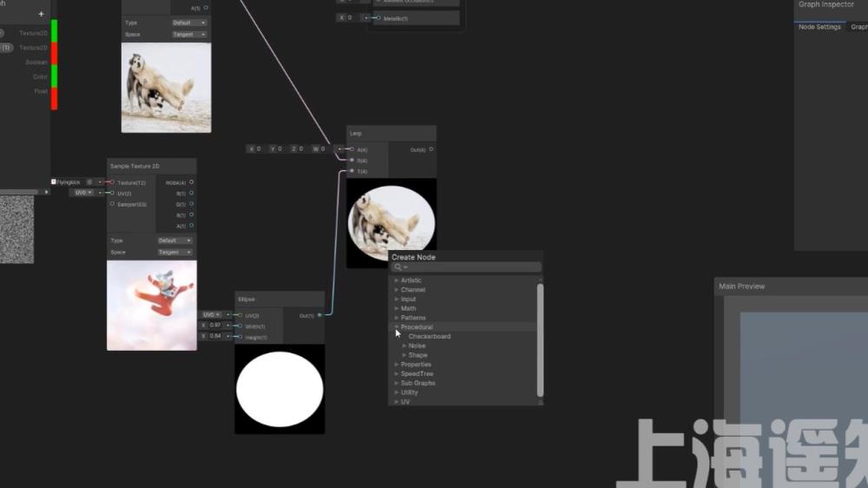The width and height of the screenshot is (868, 488).
Task: Click Lerp node T(4) input port
Action: click(x=352, y=170)
